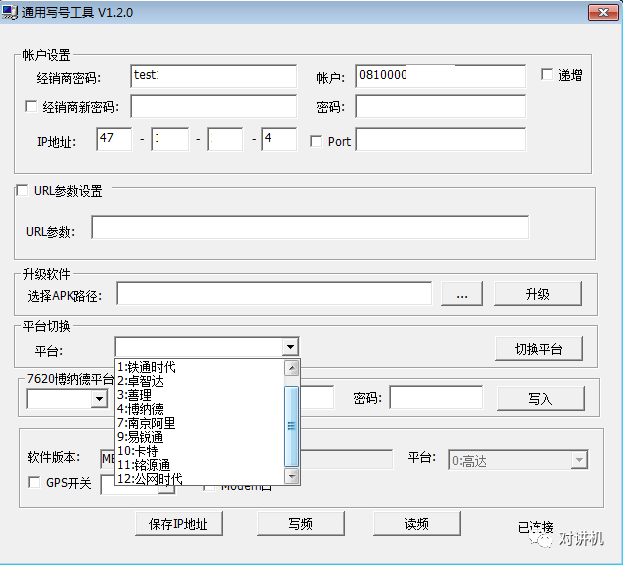Viewport: 623px width, 565px height.
Task: Click the third IP地址 octet box
Action: (225, 139)
